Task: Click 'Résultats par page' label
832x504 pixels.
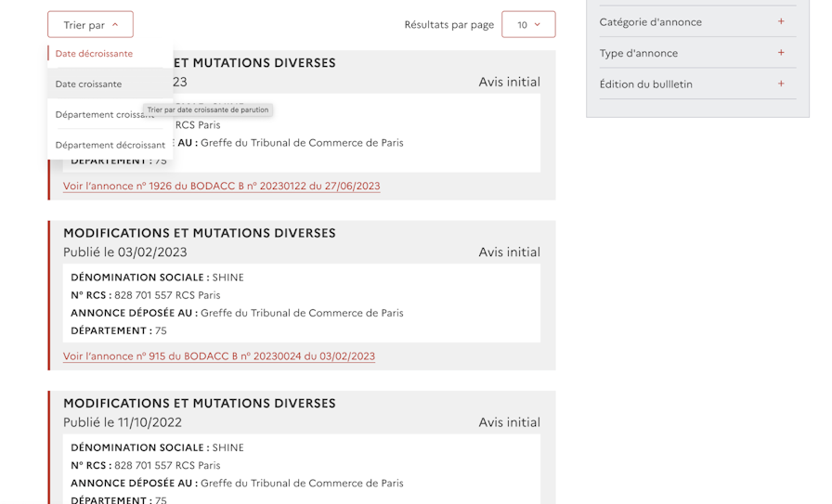Action: tap(448, 25)
